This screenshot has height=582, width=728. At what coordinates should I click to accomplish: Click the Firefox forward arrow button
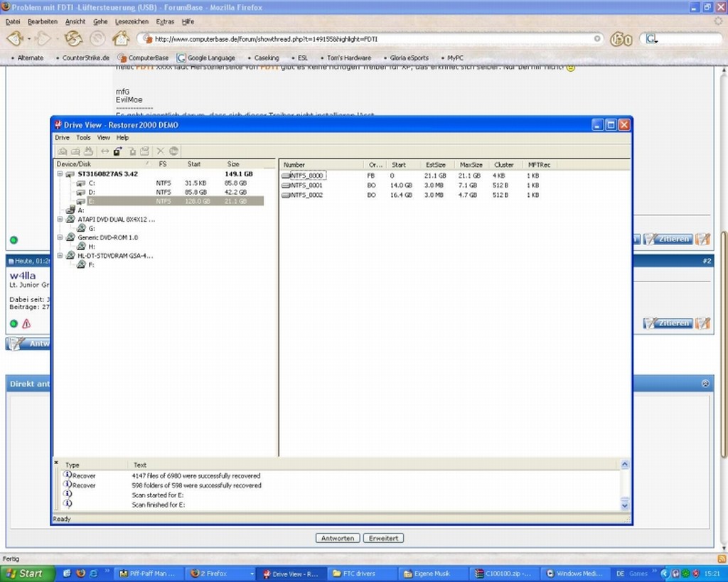43,38
